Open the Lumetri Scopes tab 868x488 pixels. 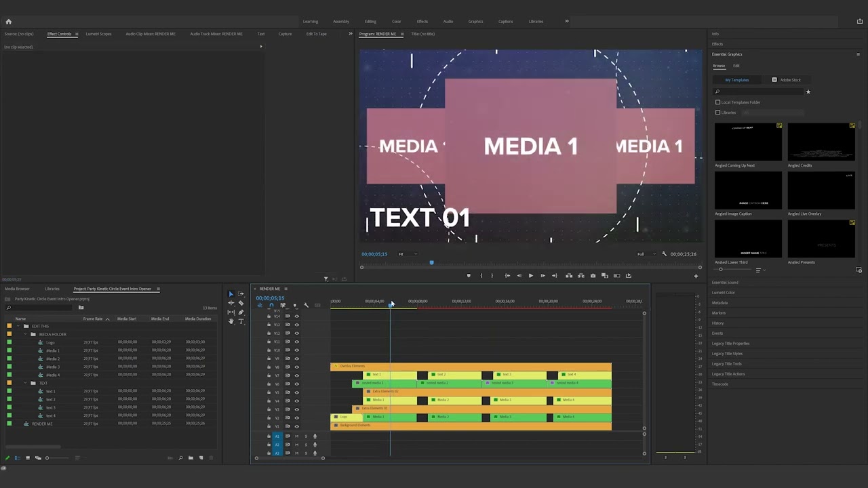[x=98, y=34]
